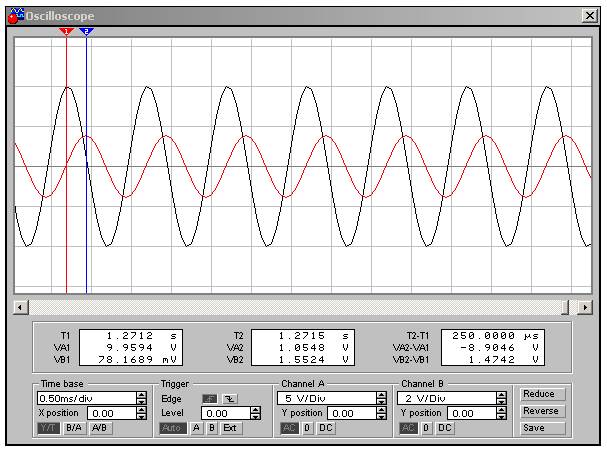Image resolution: width=607 pixels, height=450 pixels.
Task: Select DC coupling for Channel A
Action: (x=326, y=428)
